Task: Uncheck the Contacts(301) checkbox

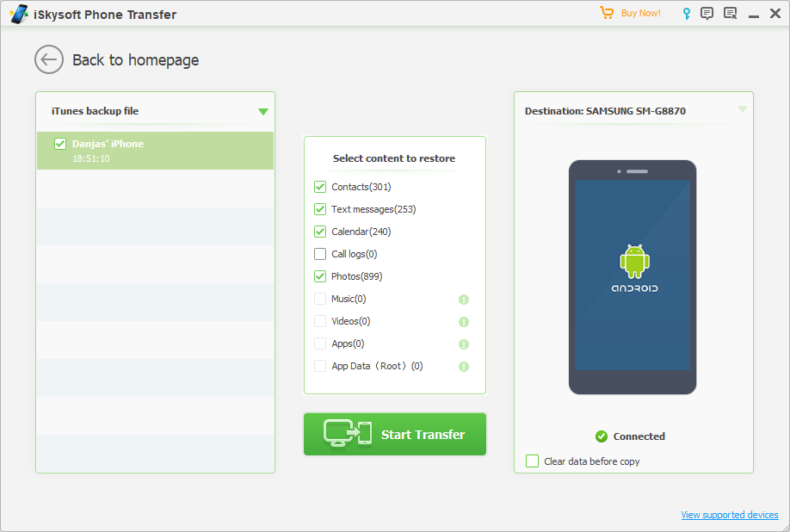Action: point(320,187)
